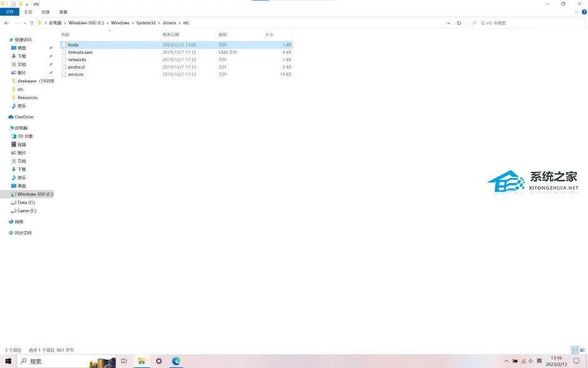Click the Back navigation arrow
The image size is (588, 368).
click(x=6, y=23)
